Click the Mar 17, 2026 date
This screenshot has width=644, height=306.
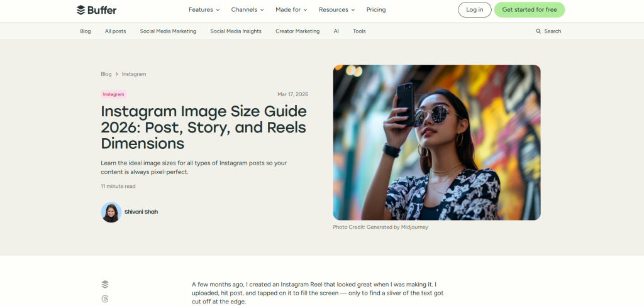click(x=293, y=94)
